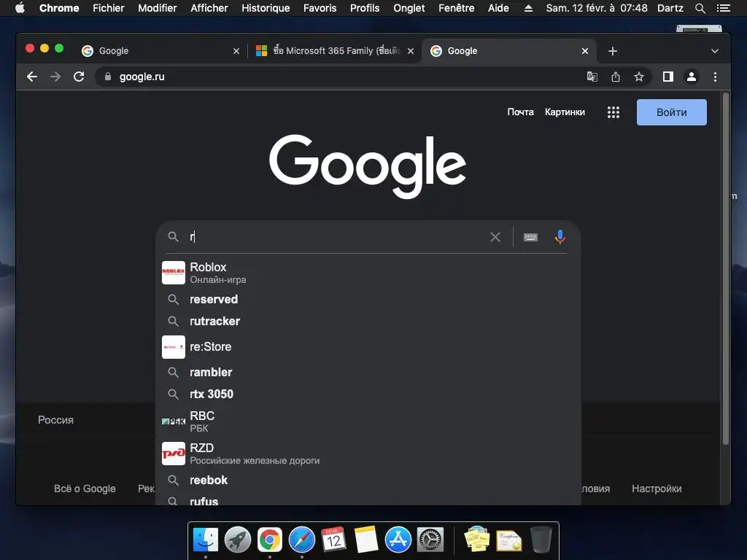Go back with the browser back arrow
This screenshot has height=560, width=747.
(32, 77)
